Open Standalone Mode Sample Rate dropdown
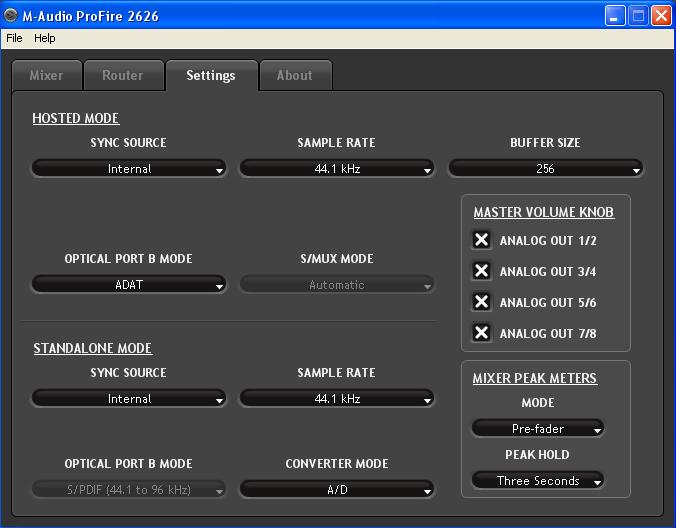 pos(337,399)
